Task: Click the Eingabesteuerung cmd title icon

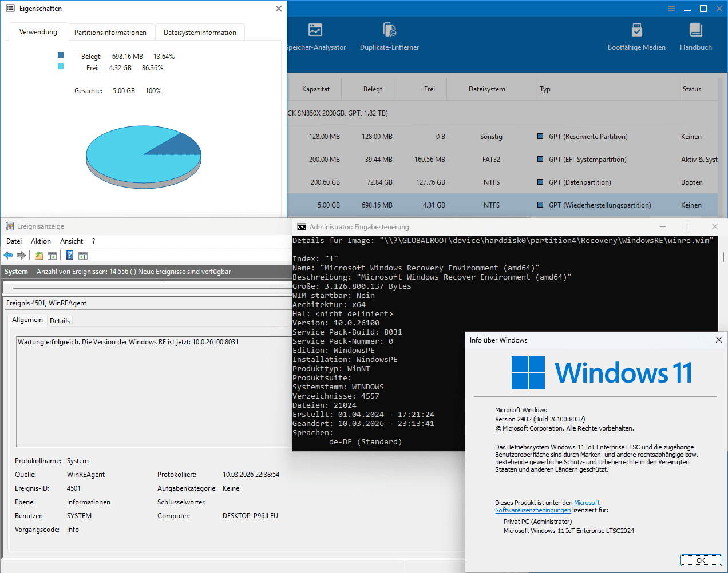Action: pyautogui.click(x=301, y=227)
